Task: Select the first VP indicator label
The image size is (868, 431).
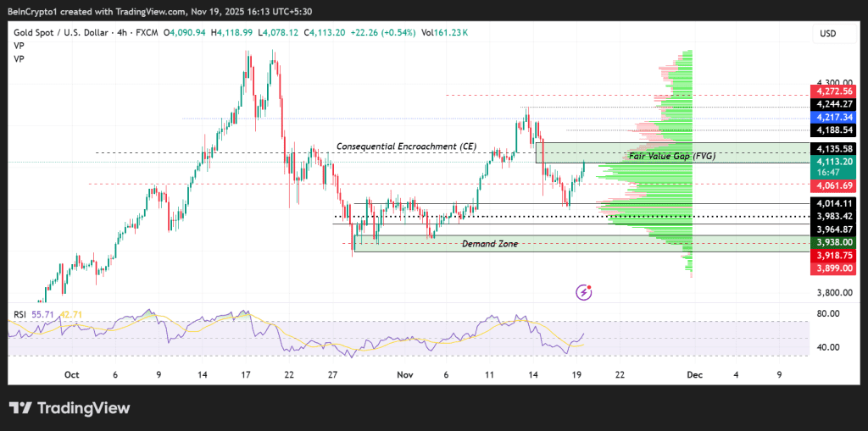Action: 18,46
